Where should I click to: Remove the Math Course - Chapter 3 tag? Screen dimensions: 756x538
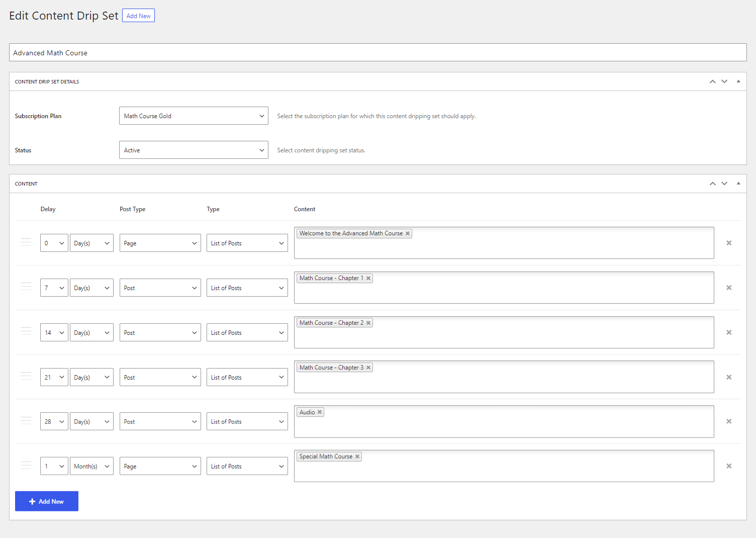pos(368,368)
